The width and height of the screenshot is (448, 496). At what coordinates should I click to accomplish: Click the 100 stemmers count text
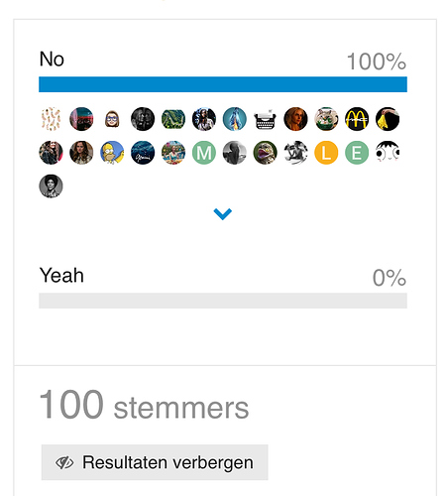[144, 405]
